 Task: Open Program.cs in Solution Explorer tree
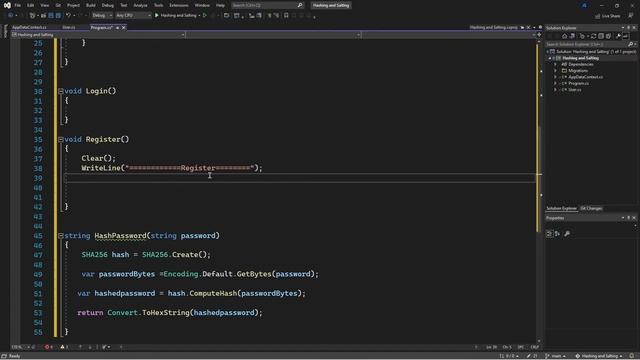[578, 83]
